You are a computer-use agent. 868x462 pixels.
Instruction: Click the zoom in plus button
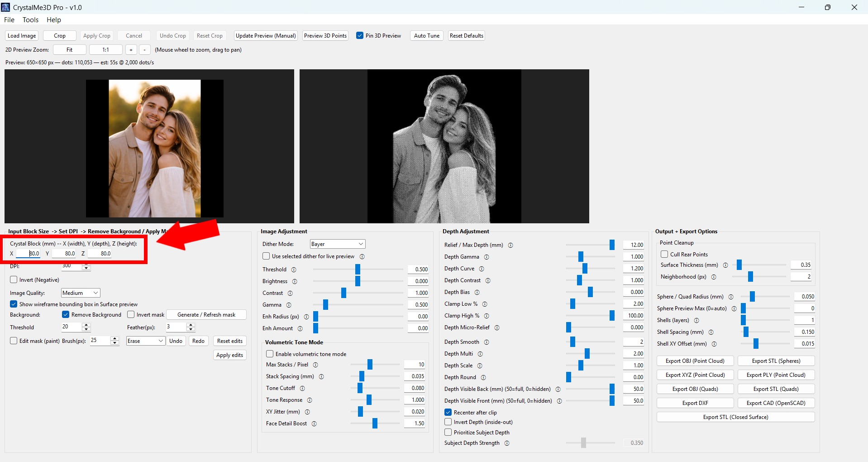tap(131, 50)
